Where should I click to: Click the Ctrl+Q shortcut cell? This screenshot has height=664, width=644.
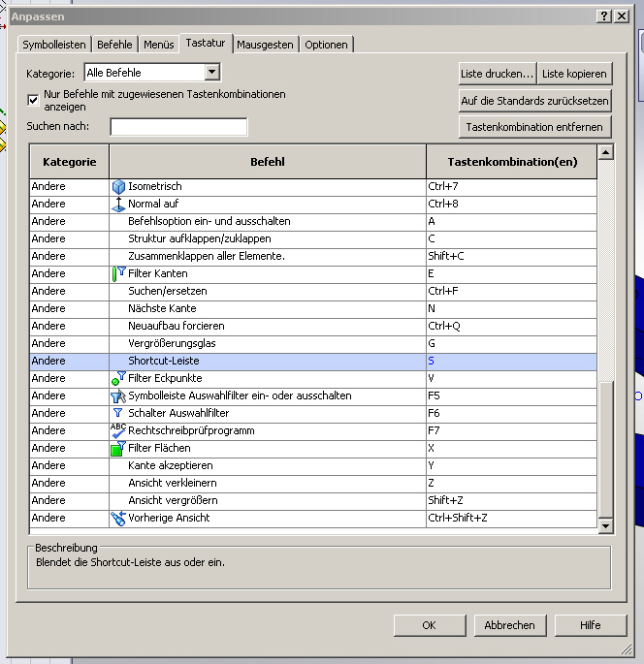[x=511, y=326]
